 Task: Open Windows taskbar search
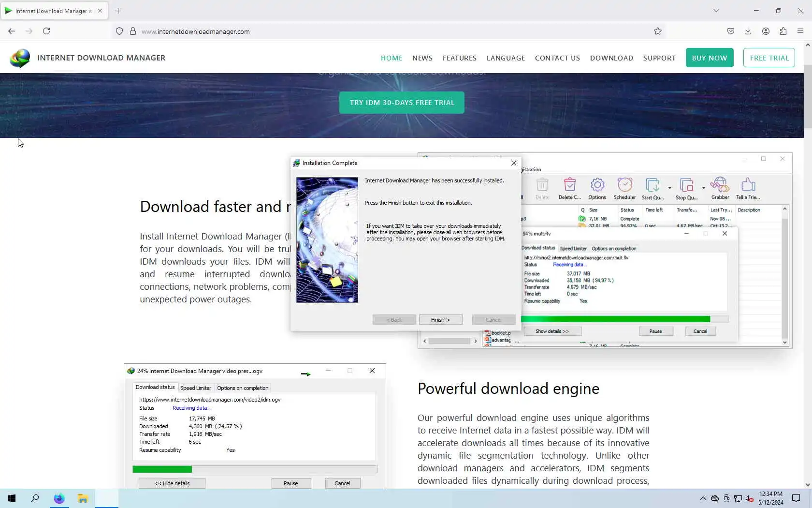(x=35, y=498)
